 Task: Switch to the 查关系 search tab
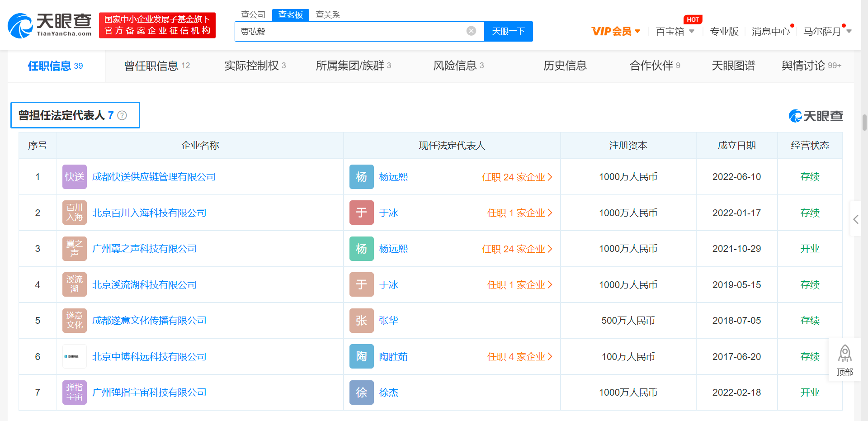point(328,14)
